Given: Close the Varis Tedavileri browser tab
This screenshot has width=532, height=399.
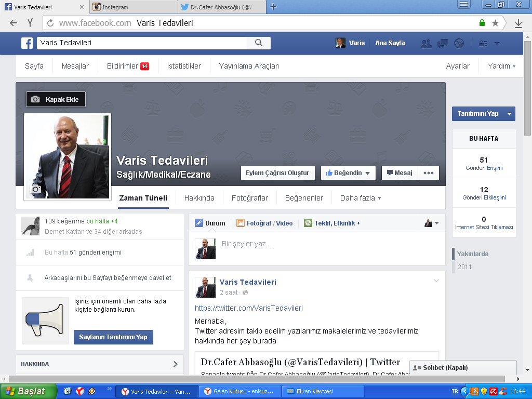Looking at the screenshot, I should [82, 7].
